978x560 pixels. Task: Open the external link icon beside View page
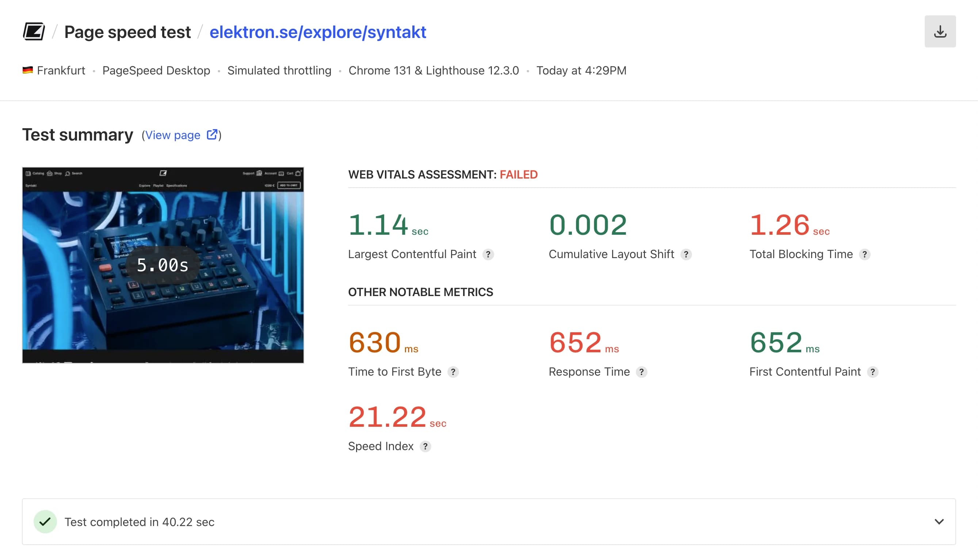click(213, 135)
